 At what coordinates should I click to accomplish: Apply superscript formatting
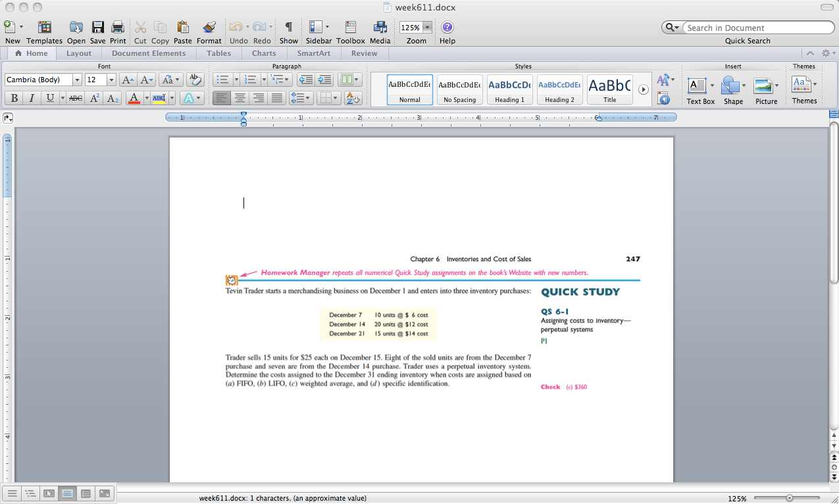[x=95, y=98]
